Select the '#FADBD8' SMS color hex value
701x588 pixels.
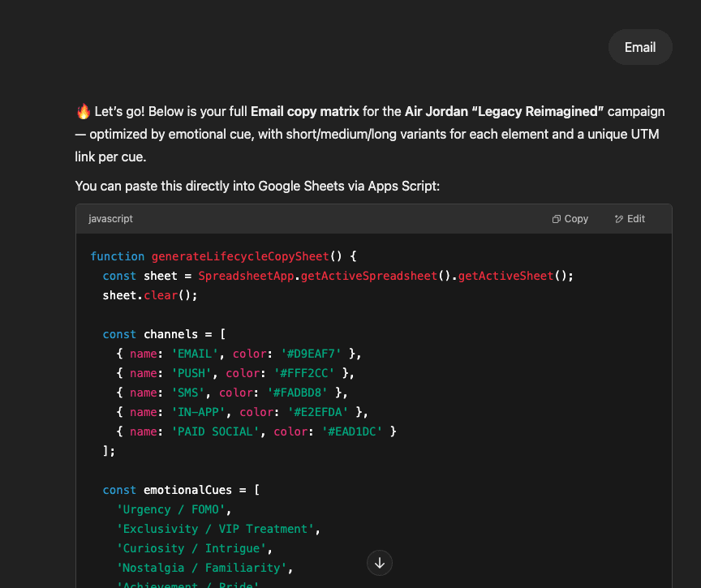click(x=297, y=393)
